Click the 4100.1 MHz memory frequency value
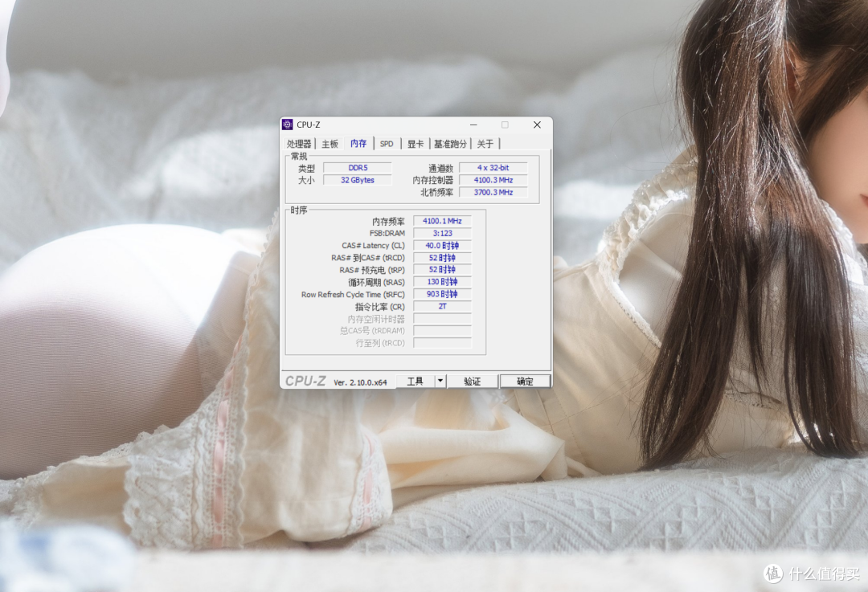The width and height of the screenshot is (868, 592). click(442, 221)
